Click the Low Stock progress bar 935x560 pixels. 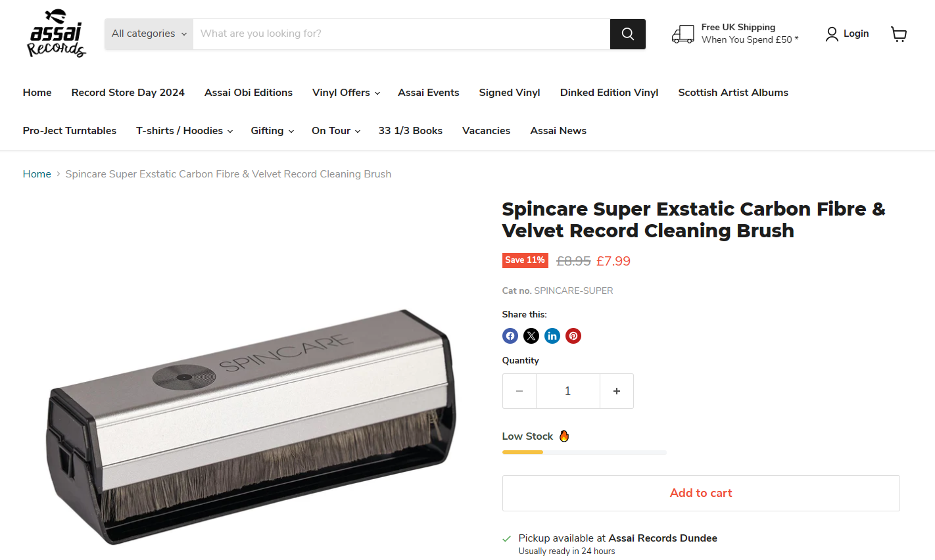[584, 452]
